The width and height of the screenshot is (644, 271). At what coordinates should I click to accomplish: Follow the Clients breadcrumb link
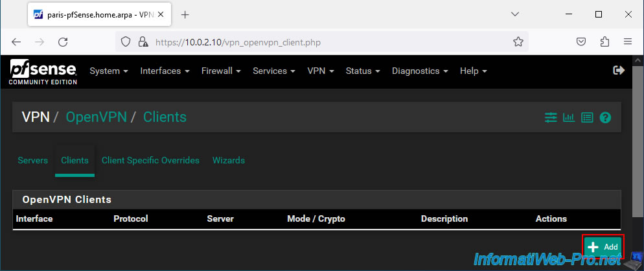165,117
